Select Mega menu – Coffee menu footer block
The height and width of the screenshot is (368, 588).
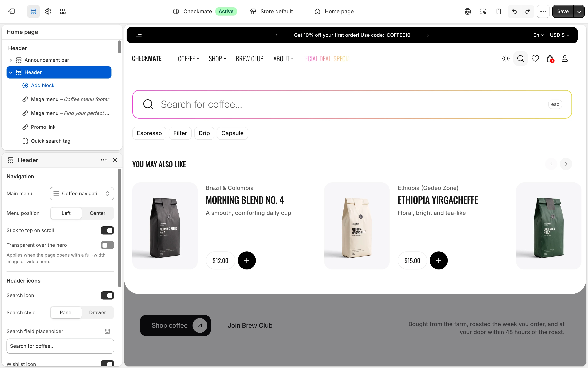tap(66, 99)
